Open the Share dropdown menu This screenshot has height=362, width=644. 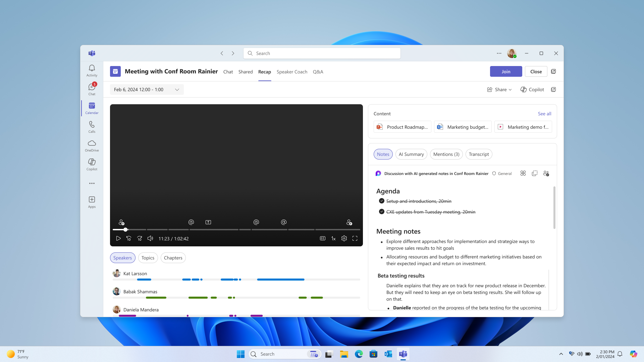499,89
